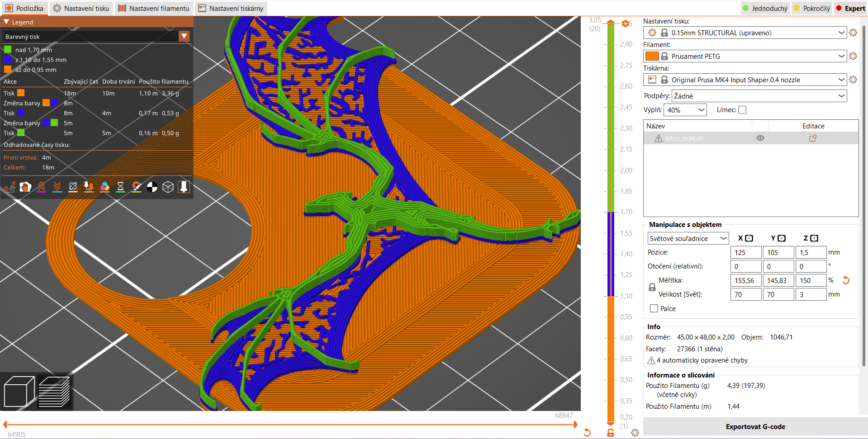The width and height of the screenshot is (868, 439).
Task: Click upper thumb of vertical layer slider
Action: point(611,21)
